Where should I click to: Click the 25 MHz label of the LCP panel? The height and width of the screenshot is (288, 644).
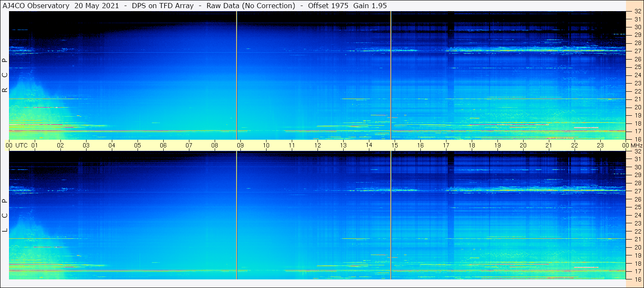(637, 207)
